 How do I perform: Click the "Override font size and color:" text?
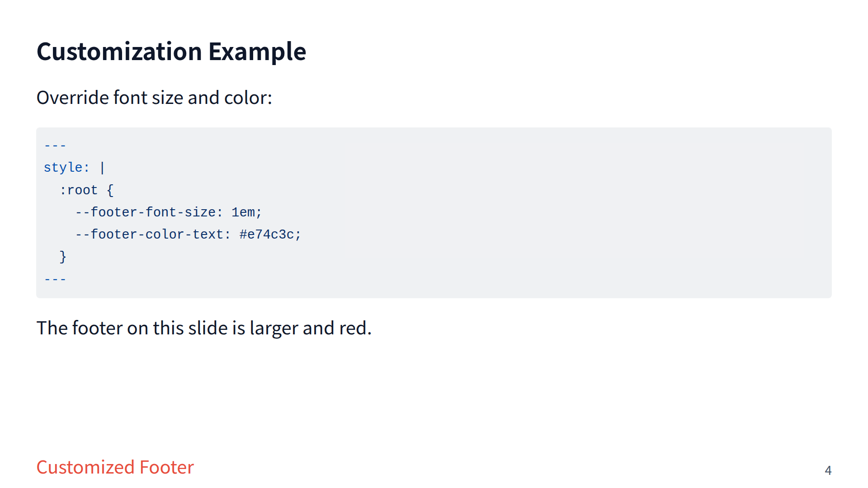coord(154,98)
